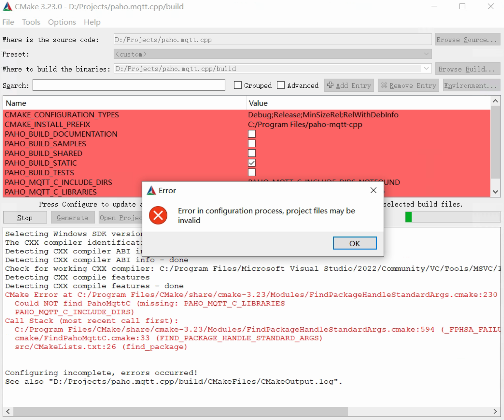Viewport: 504px width, 420px height.
Task: Click the output log horizontal scrollbar thumb
Action: pyautogui.click(x=180, y=411)
